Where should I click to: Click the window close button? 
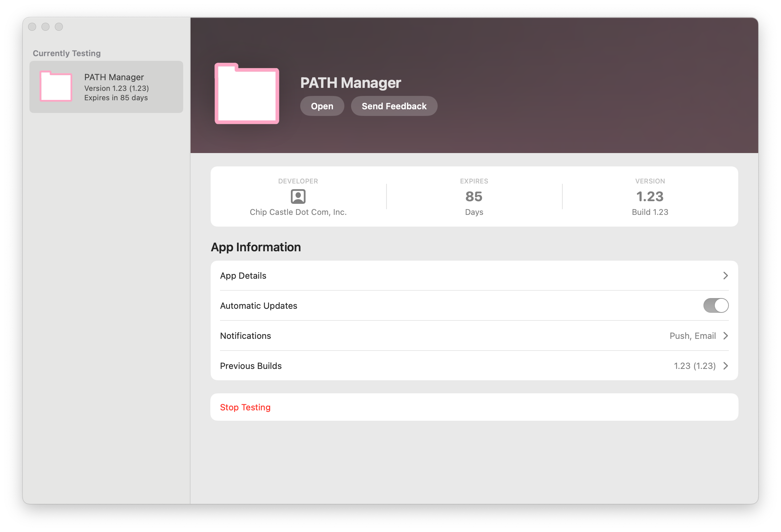[x=32, y=27]
